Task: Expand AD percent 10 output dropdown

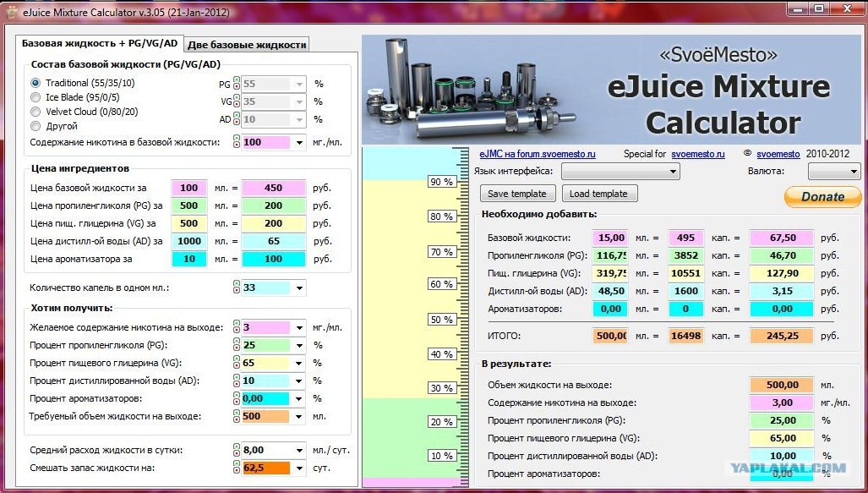Action: (299, 381)
